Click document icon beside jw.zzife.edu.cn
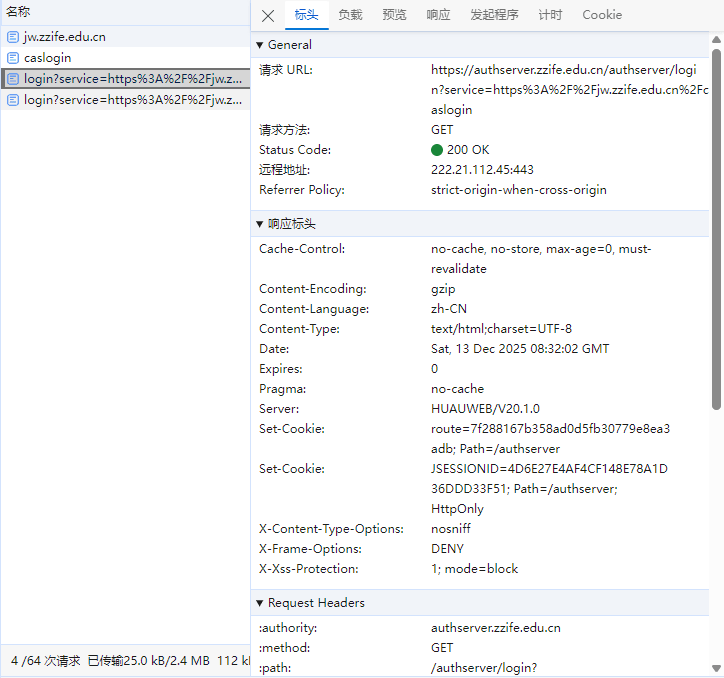This screenshot has height=678, width=724. 13,37
